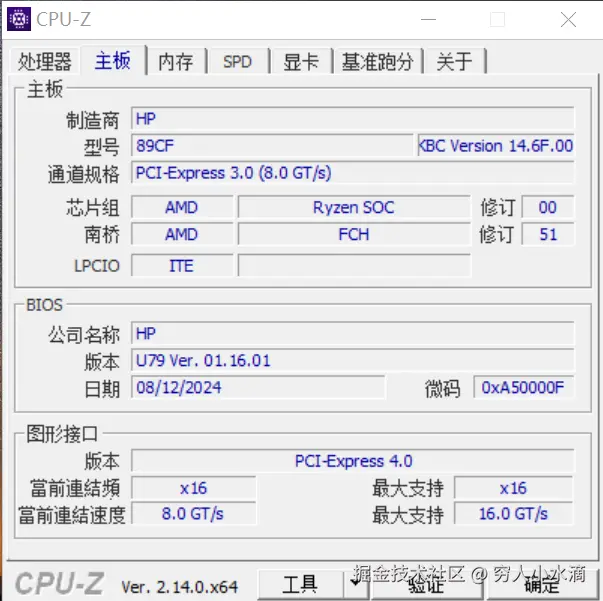Viewport: 603px width, 601px height.
Task: Click the version text Ver. 2.14.0.x64
Action: point(180,587)
